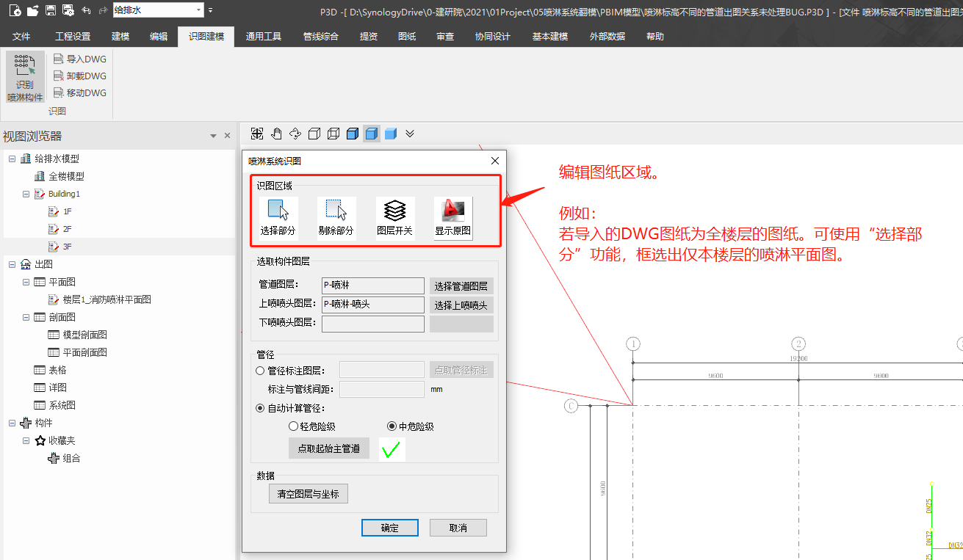The height and width of the screenshot is (560, 963).
Task: Click the 清空图层与坐标 button
Action: (308, 494)
